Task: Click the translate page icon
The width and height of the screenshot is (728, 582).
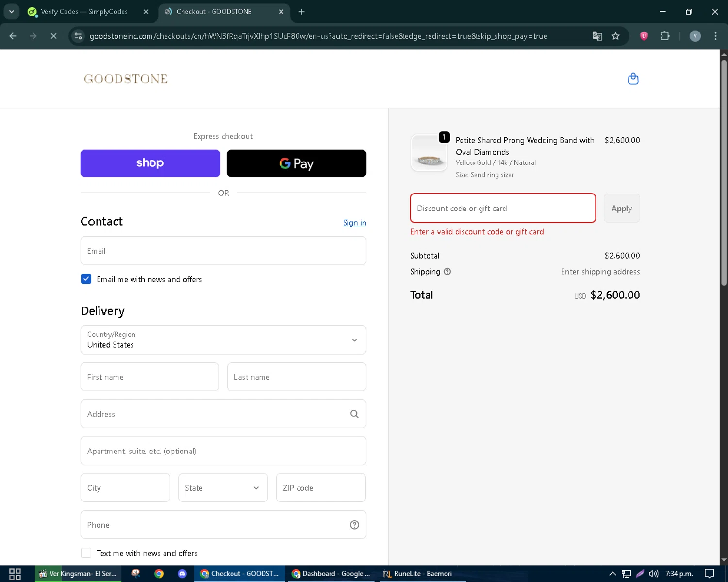Action: coord(597,36)
